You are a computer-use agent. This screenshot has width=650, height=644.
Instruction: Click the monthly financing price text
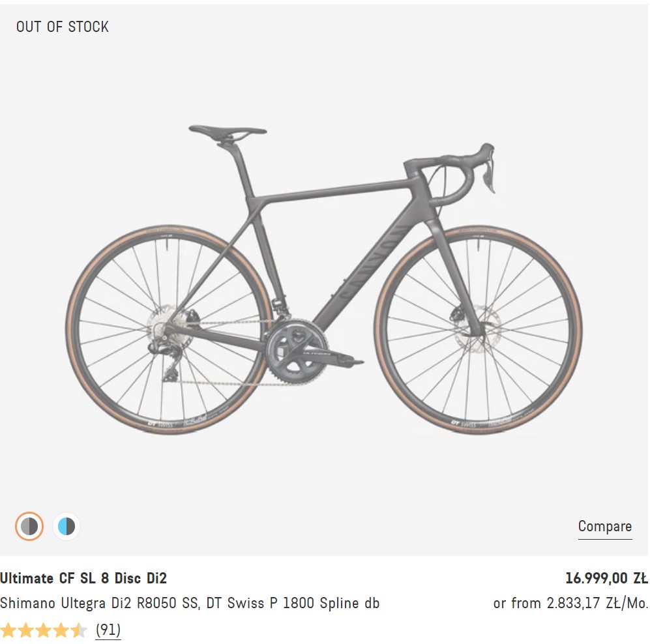click(x=570, y=603)
